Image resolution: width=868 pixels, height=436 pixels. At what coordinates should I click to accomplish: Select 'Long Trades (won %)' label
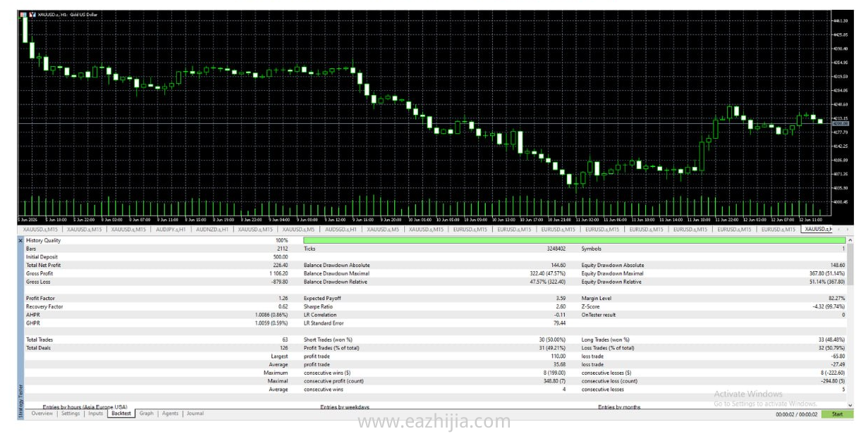click(606, 340)
